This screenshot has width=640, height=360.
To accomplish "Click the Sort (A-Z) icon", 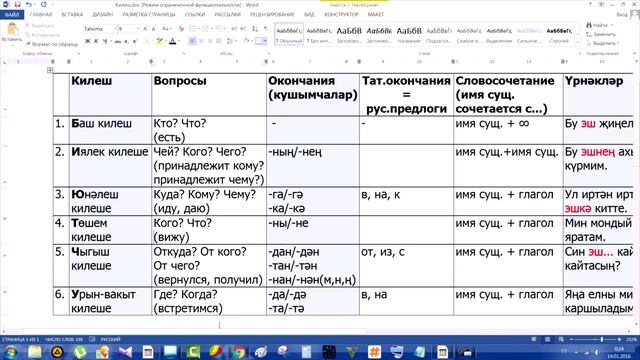I will (255, 29).
